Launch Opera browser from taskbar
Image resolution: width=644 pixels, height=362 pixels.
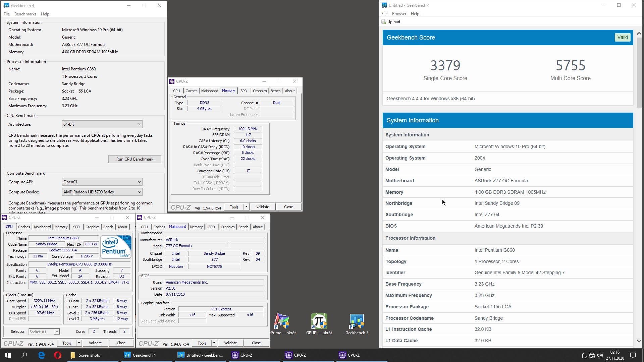(x=57, y=355)
